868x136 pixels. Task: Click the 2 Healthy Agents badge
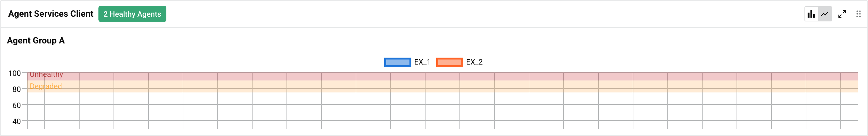[x=132, y=14]
